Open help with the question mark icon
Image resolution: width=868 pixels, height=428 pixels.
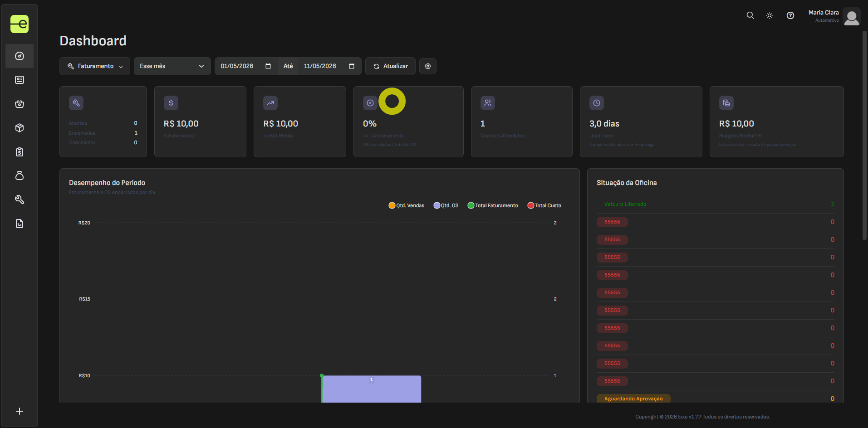[x=790, y=15]
